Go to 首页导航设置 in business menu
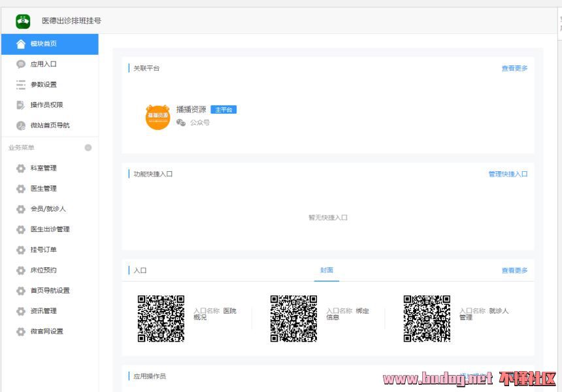The height and width of the screenshot is (392, 562). pyautogui.click(x=50, y=291)
